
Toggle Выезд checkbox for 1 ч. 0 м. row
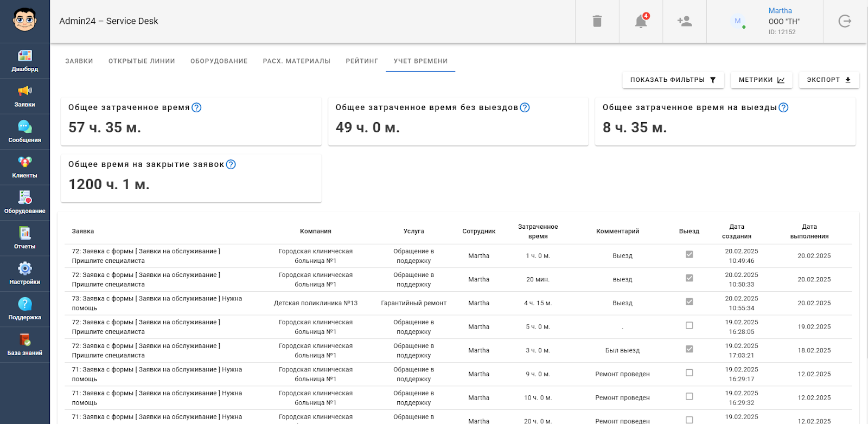tap(689, 254)
